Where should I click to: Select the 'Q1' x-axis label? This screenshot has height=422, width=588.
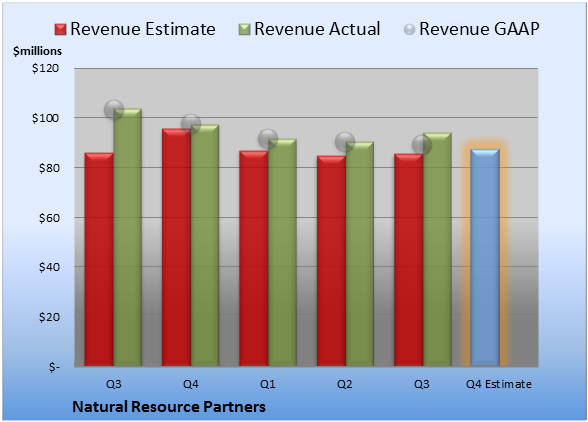(x=268, y=384)
